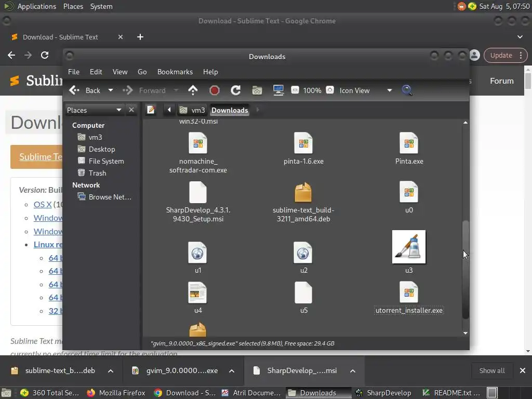Open Forum link on Sublime page
The width and height of the screenshot is (532, 399).
click(501, 81)
